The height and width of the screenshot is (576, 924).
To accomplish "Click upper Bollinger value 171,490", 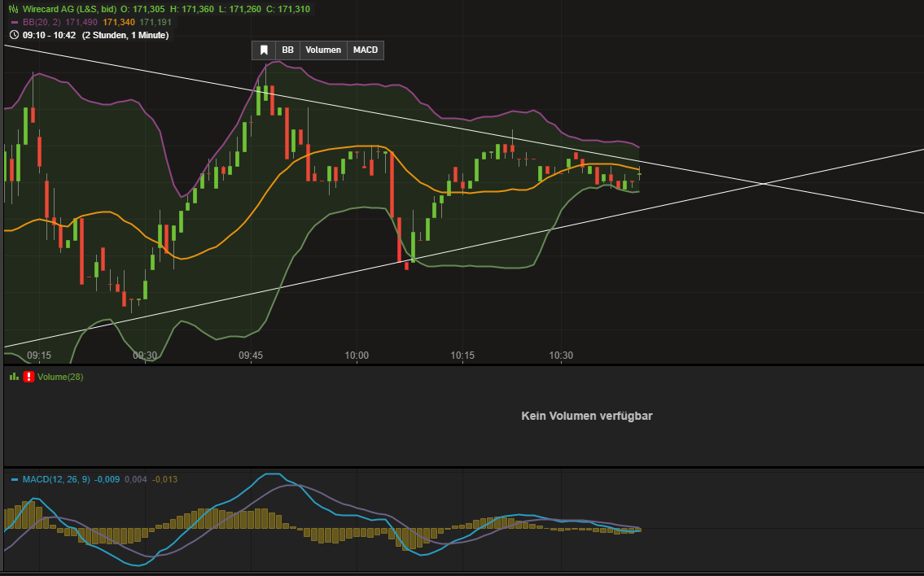I will 81,23.
